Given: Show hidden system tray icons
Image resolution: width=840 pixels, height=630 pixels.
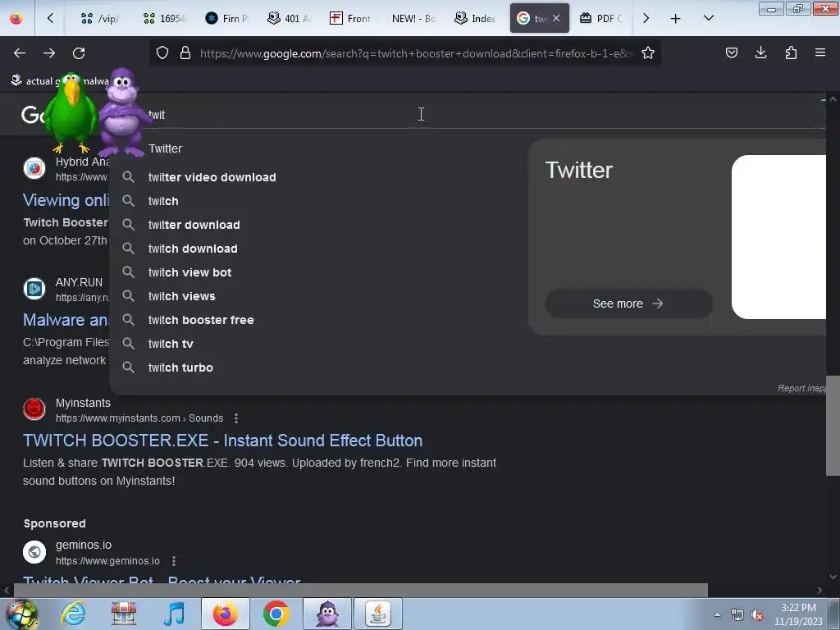Looking at the screenshot, I should point(717,614).
